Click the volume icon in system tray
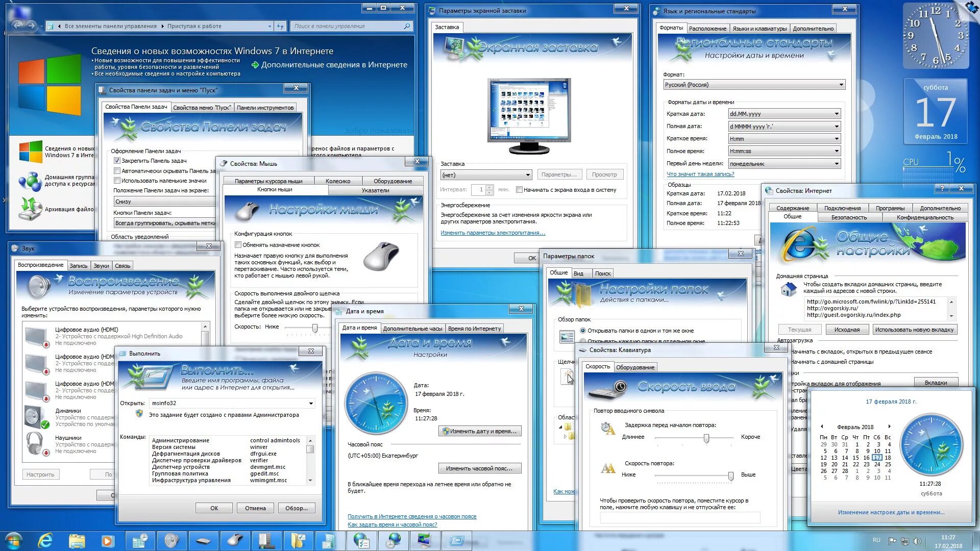This screenshot has width=980, height=551. point(917,541)
